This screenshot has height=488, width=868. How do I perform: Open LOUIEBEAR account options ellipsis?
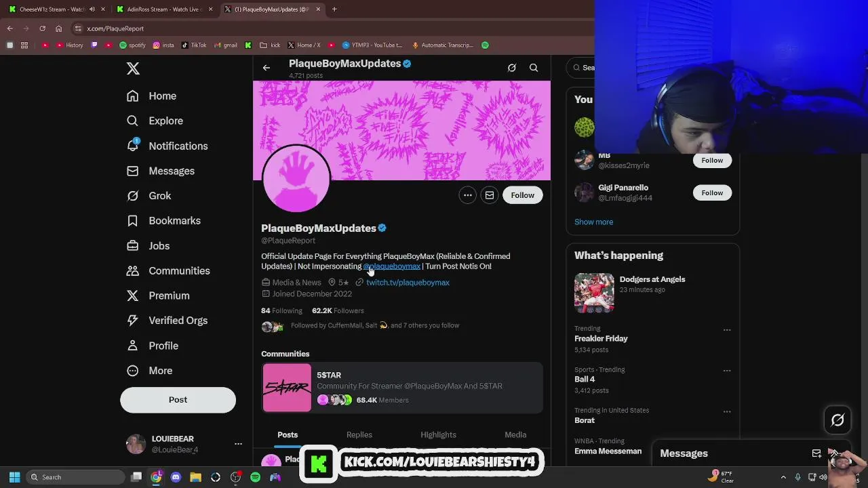[238, 444]
